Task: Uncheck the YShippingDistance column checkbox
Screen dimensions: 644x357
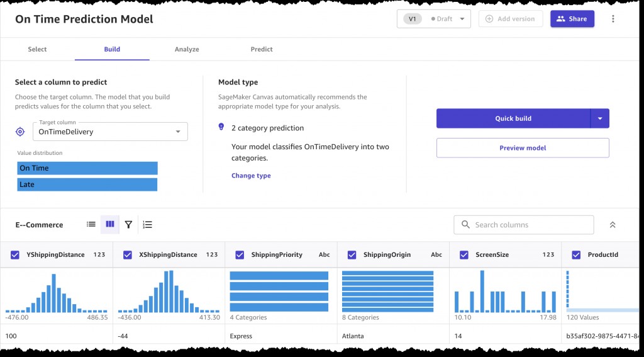Action: [x=15, y=255]
